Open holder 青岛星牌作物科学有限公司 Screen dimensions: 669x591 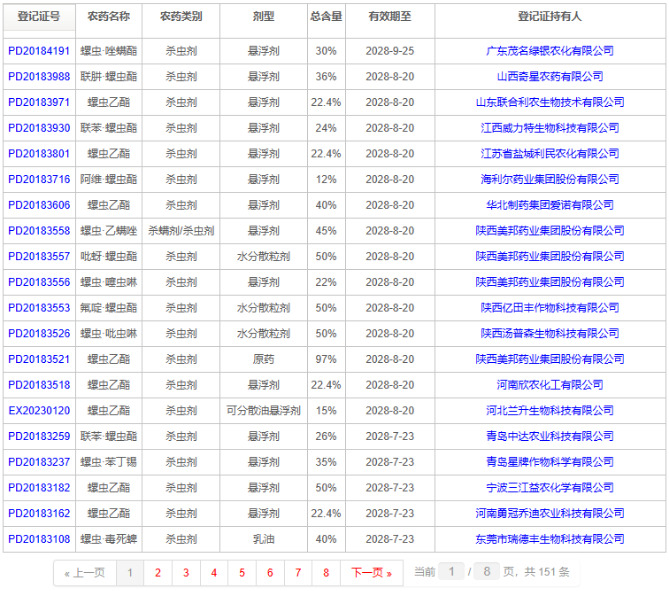pyautogui.click(x=550, y=462)
